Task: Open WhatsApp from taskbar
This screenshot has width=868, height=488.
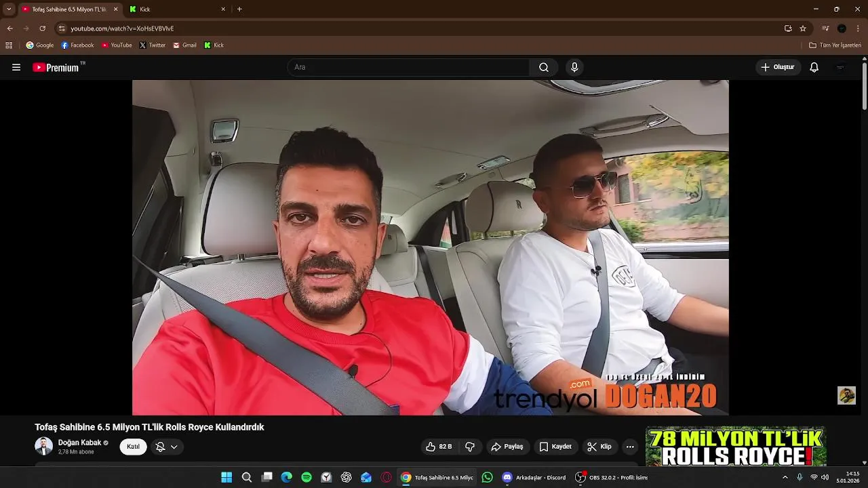Action: pos(487,477)
